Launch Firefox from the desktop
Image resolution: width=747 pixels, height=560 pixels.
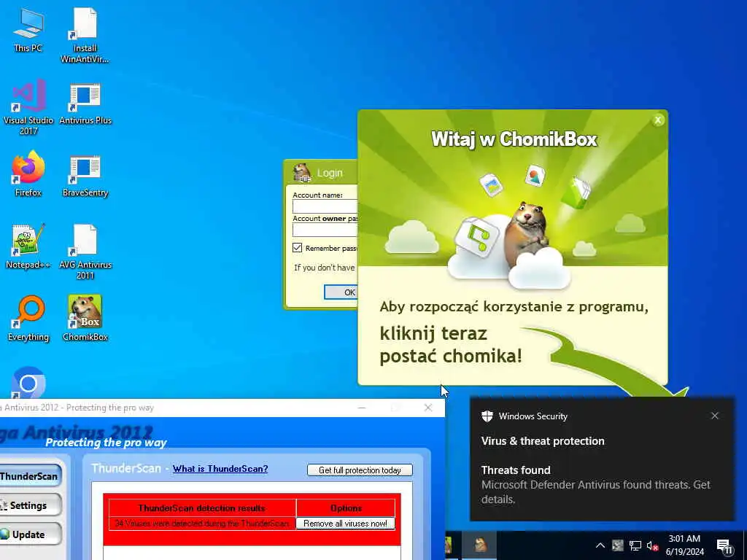28,174
